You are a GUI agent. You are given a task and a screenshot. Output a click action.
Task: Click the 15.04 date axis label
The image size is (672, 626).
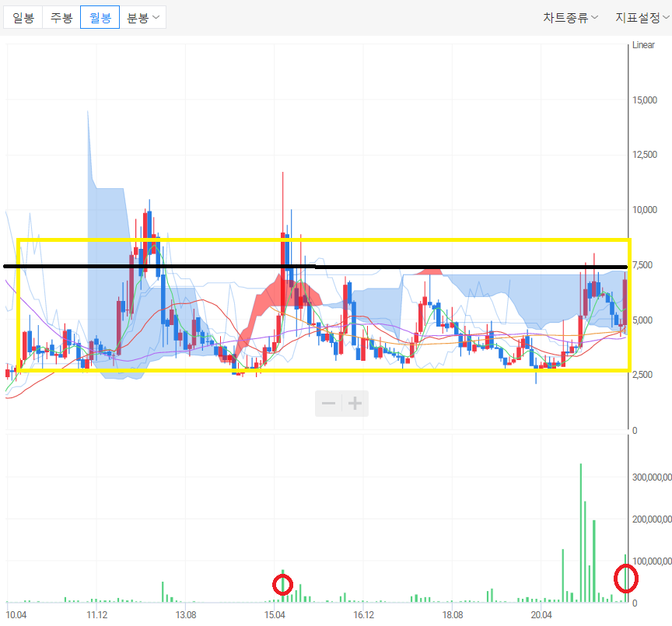pyautogui.click(x=275, y=615)
